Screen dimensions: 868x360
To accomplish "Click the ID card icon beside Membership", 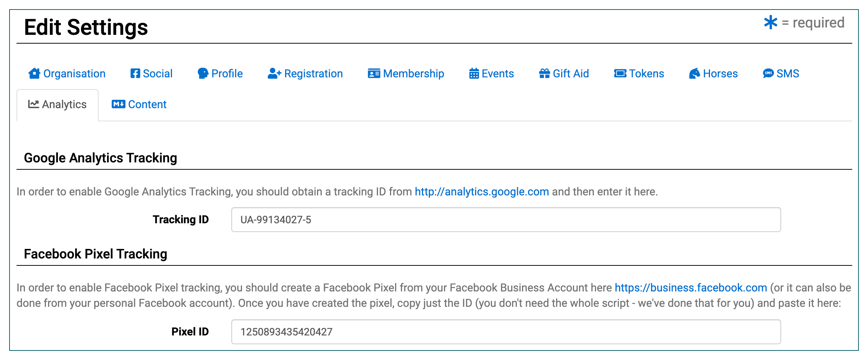I will [x=374, y=73].
